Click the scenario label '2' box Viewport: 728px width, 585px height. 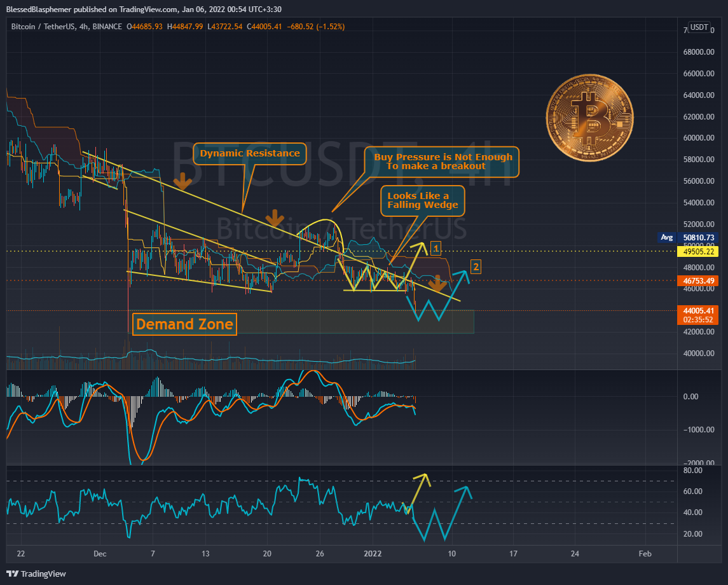coord(476,267)
